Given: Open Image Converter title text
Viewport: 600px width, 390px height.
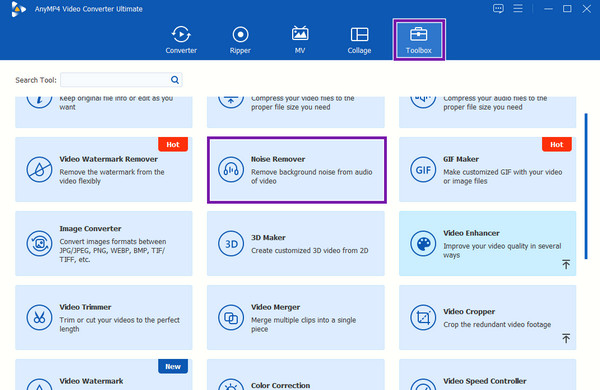Looking at the screenshot, I should point(90,228).
